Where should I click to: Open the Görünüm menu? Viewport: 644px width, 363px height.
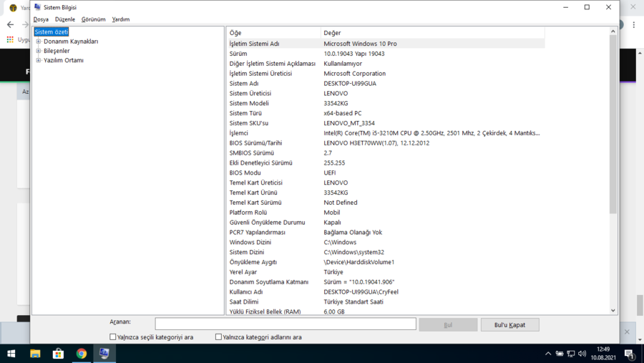tap(93, 19)
